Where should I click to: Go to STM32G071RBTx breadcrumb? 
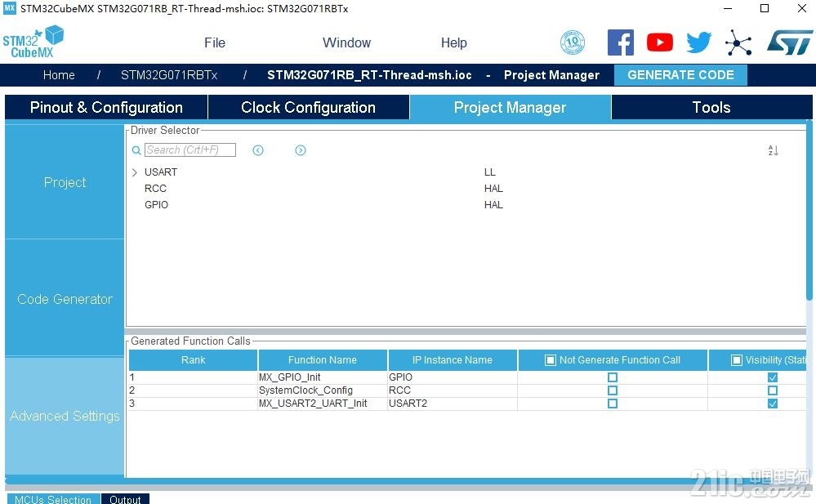(169, 75)
